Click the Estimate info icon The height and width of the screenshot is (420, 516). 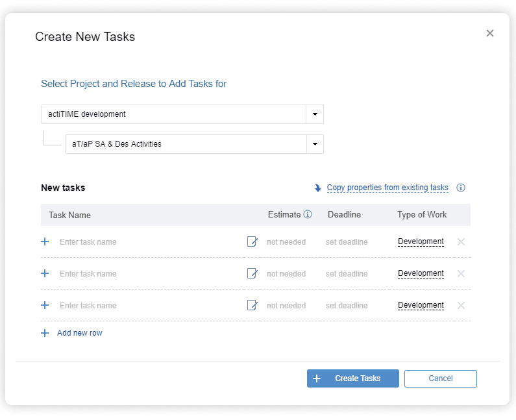click(x=308, y=215)
